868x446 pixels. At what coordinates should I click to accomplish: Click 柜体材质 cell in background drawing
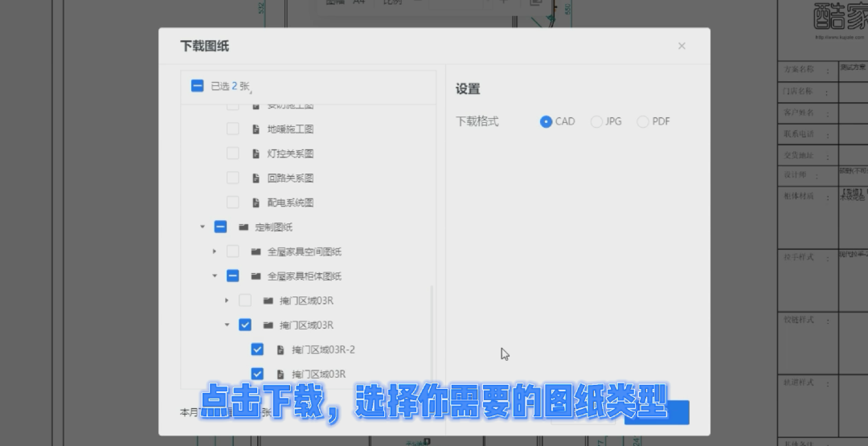(799, 196)
